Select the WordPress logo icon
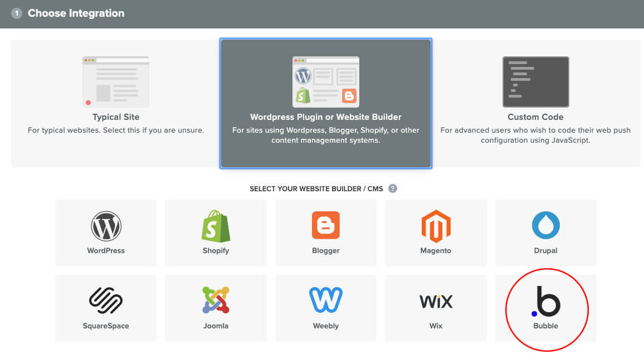Image resolution: width=644 pixels, height=354 pixels. [106, 226]
